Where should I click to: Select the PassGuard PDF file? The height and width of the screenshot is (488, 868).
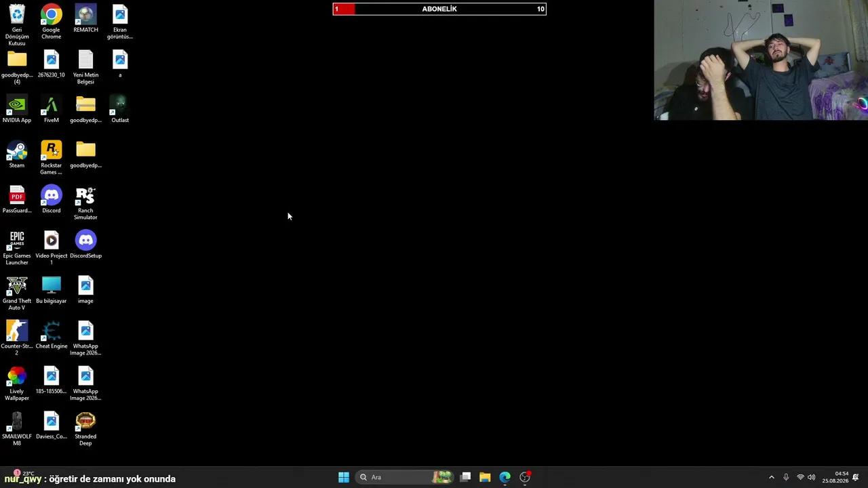(x=17, y=200)
